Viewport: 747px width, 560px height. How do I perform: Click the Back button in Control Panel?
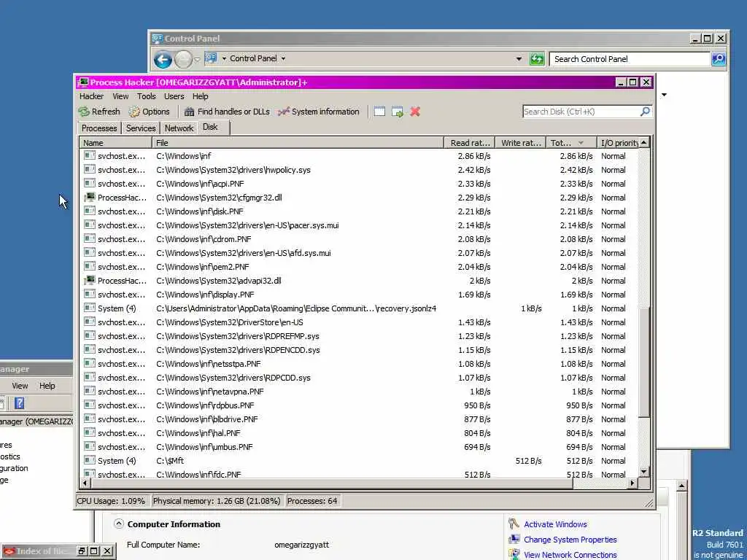pyautogui.click(x=163, y=60)
